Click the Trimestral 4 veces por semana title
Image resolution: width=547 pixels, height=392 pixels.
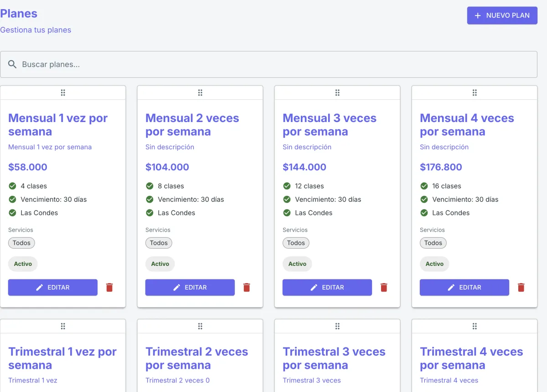pyautogui.click(x=471, y=358)
